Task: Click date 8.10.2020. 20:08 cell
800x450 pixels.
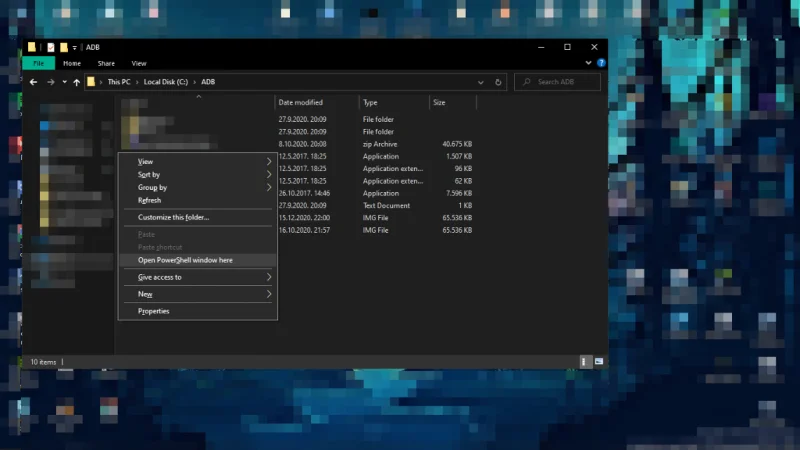Action: (x=302, y=144)
